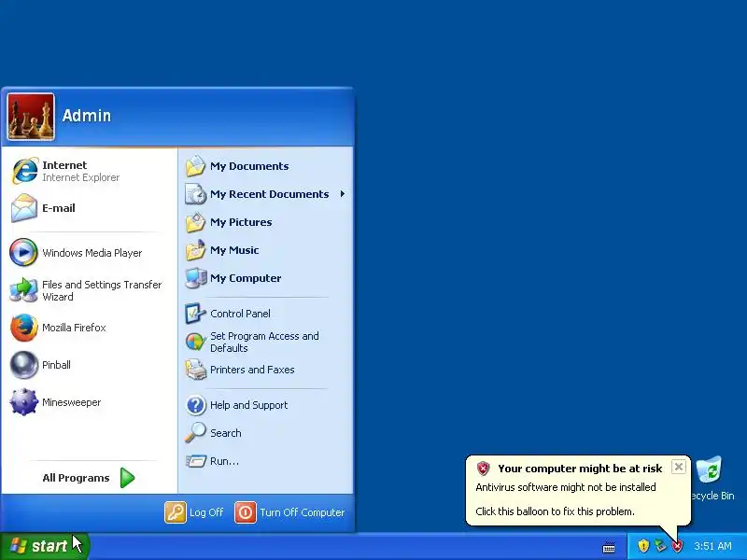This screenshot has width=747, height=560.
Task: Click the red security alert tray icon
Action: [677, 546]
